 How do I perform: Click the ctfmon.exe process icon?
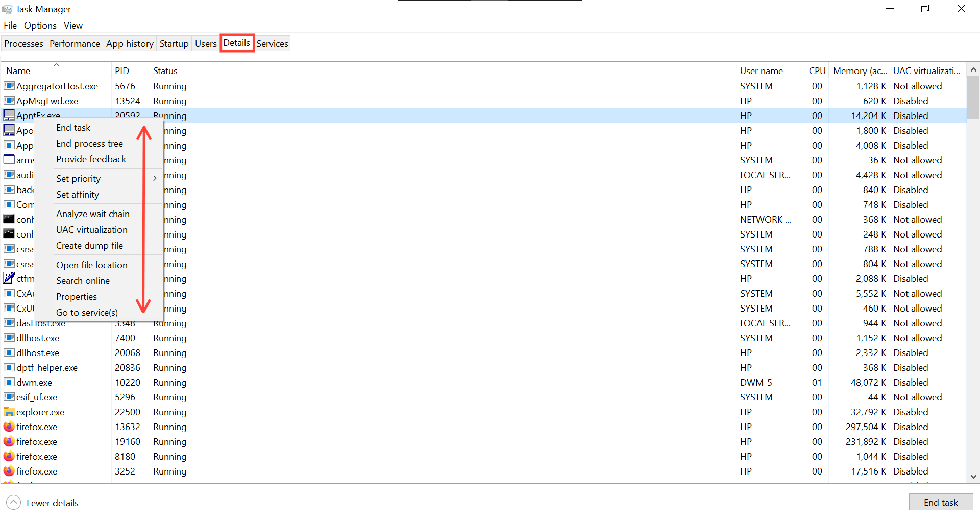tap(9, 278)
